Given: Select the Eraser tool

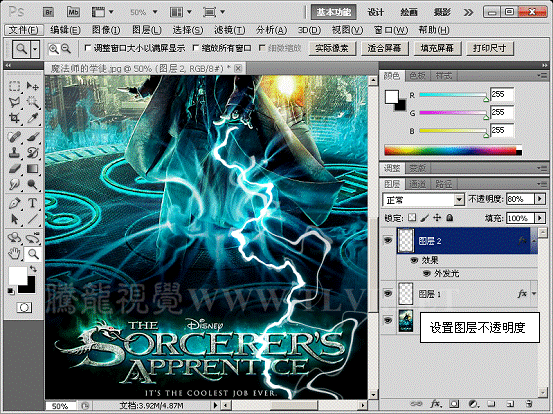Looking at the screenshot, I should 14,169.
